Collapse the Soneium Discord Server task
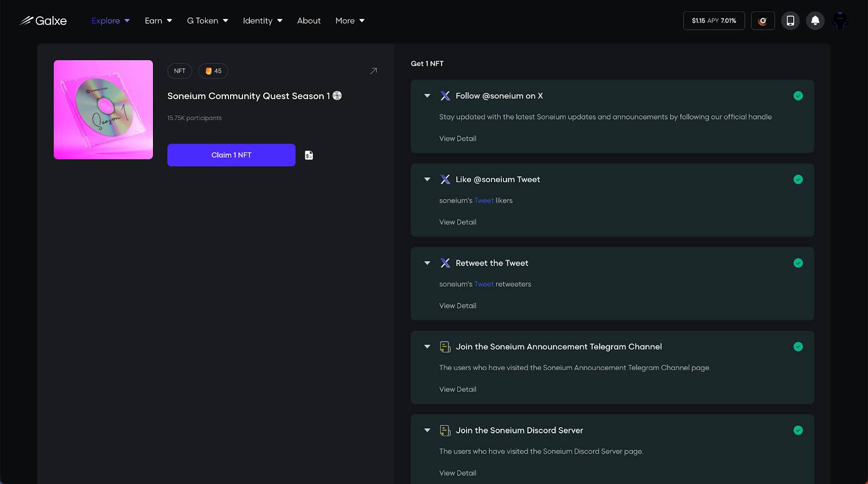 click(x=427, y=430)
